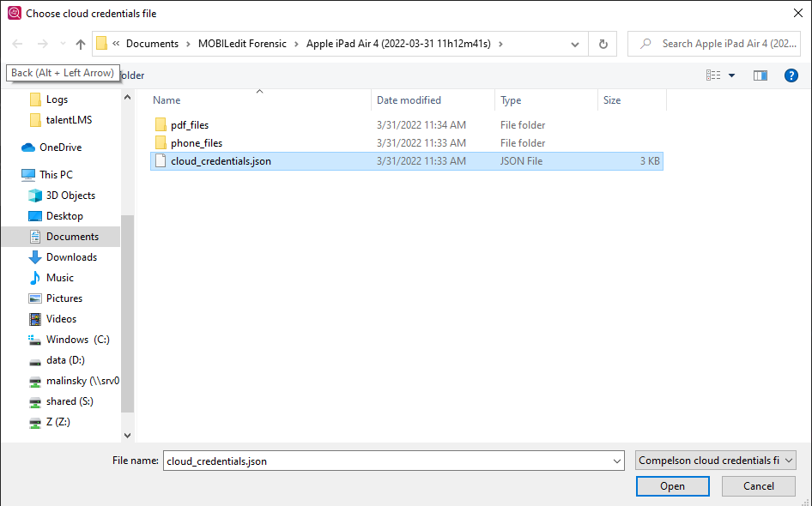Expand the address bar history dropdown

[575, 44]
